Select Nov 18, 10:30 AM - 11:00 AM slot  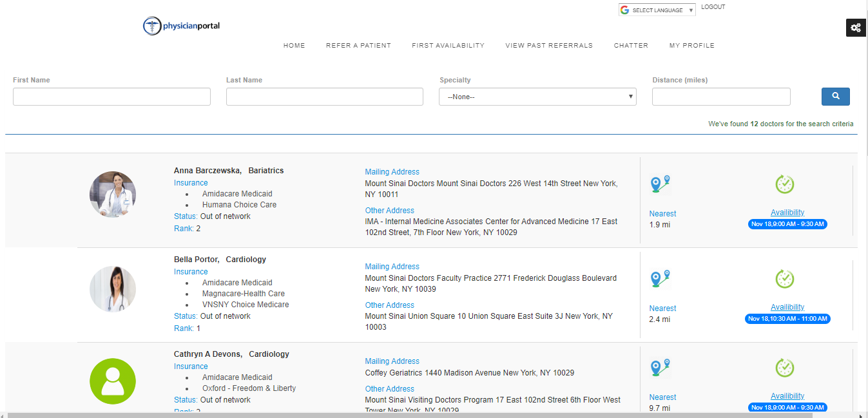pyautogui.click(x=787, y=319)
